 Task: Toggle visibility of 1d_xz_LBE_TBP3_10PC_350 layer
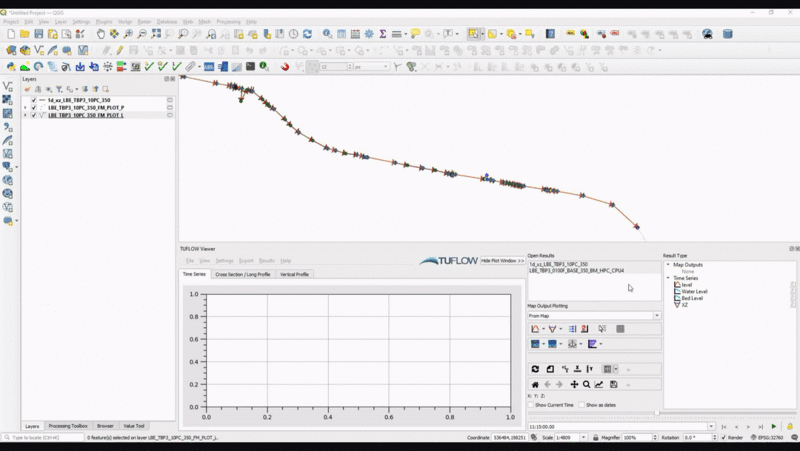coord(34,100)
